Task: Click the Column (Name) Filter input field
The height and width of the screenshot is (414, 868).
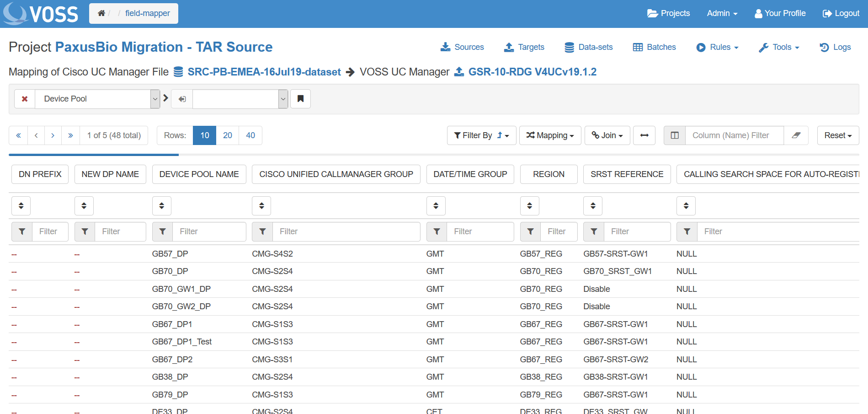Action: [734, 135]
